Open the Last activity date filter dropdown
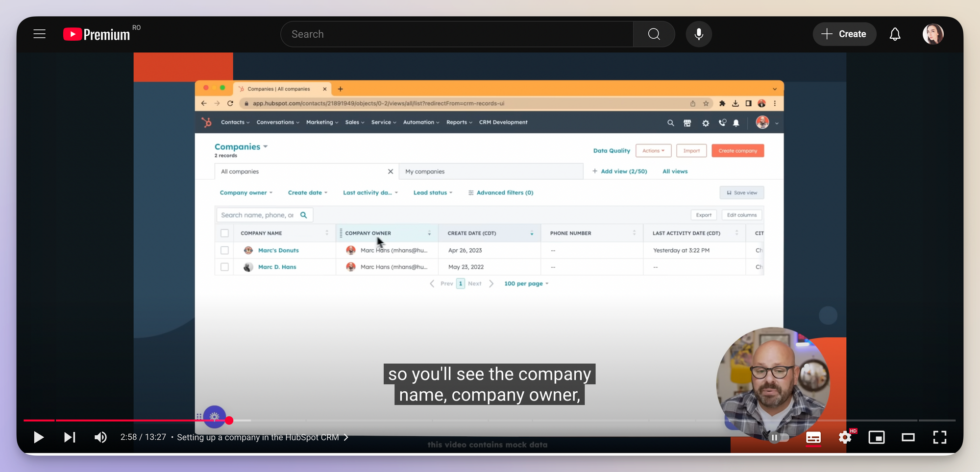Image resolution: width=980 pixels, height=472 pixels. 370,193
